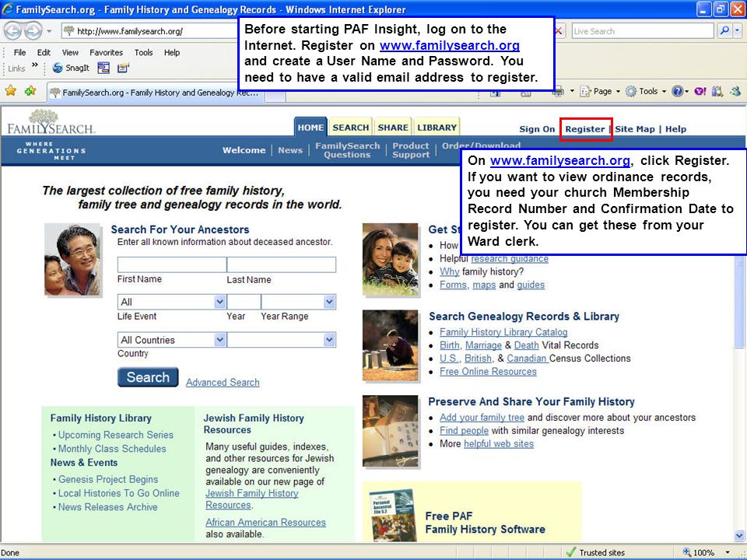The height and width of the screenshot is (560, 747).
Task: Switch to the HOME site tab
Action: 310,127
